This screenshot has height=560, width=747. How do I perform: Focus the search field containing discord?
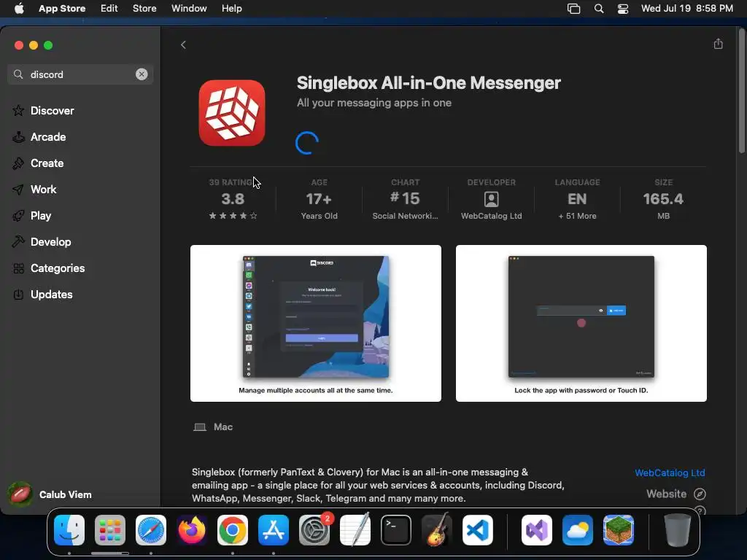[80, 74]
